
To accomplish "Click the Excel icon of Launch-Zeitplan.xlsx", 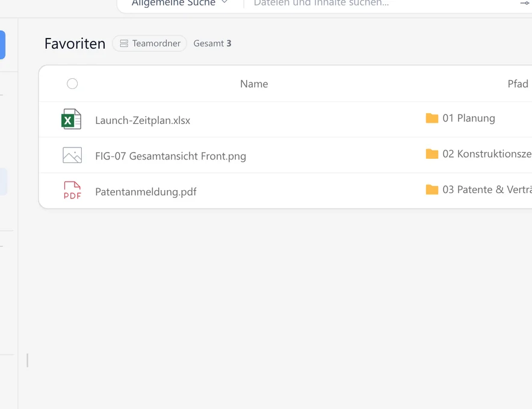I will click(71, 119).
